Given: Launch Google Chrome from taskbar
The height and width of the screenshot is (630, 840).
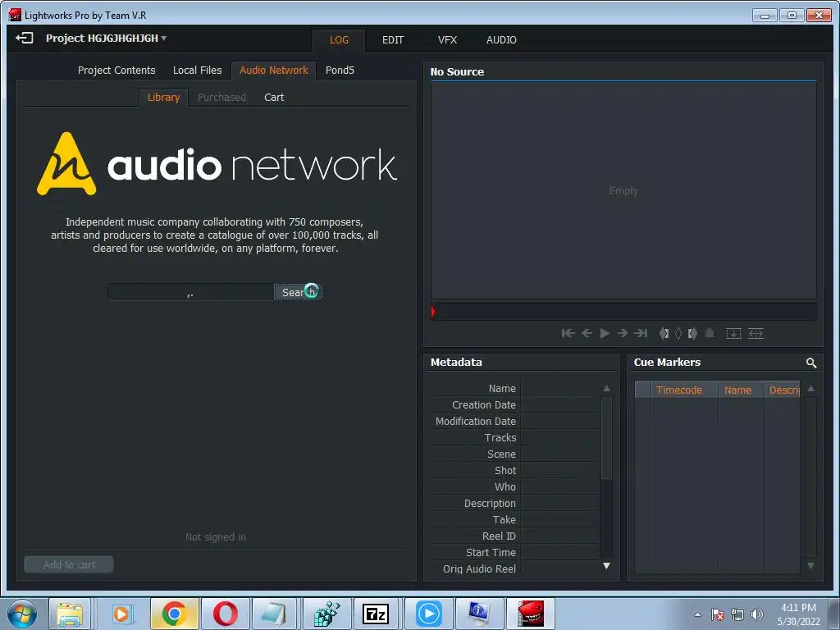Looking at the screenshot, I should 174,614.
